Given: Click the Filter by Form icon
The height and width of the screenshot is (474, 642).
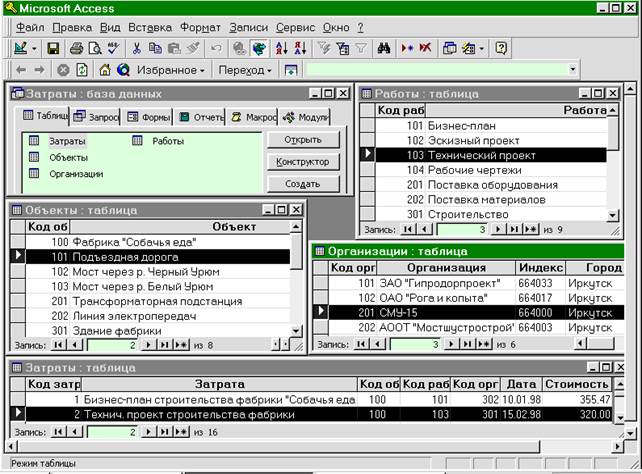Looking at the screenshot, I should (343, 48).
